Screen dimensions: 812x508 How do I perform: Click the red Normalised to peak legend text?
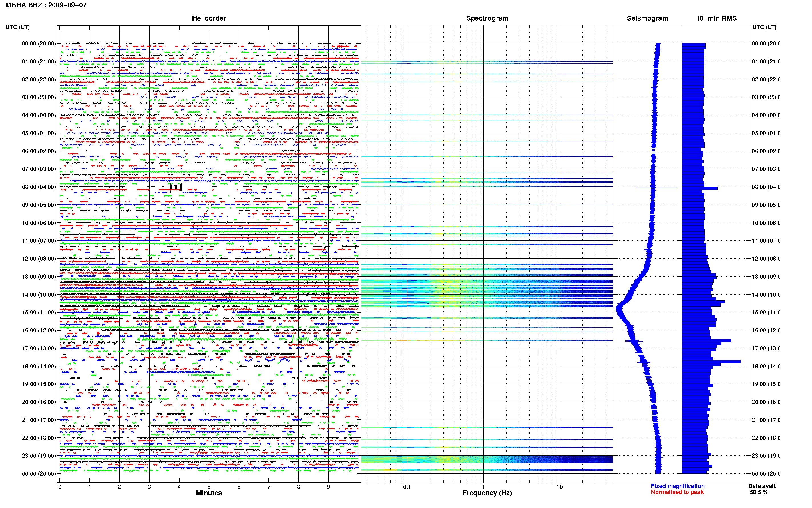(x=677, y=492)
